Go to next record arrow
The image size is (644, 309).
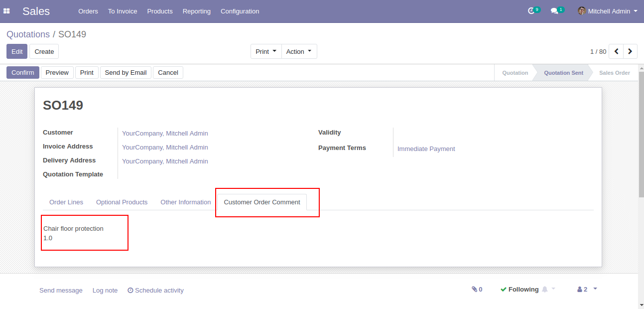pyautogui.click(x=630, y=51)
